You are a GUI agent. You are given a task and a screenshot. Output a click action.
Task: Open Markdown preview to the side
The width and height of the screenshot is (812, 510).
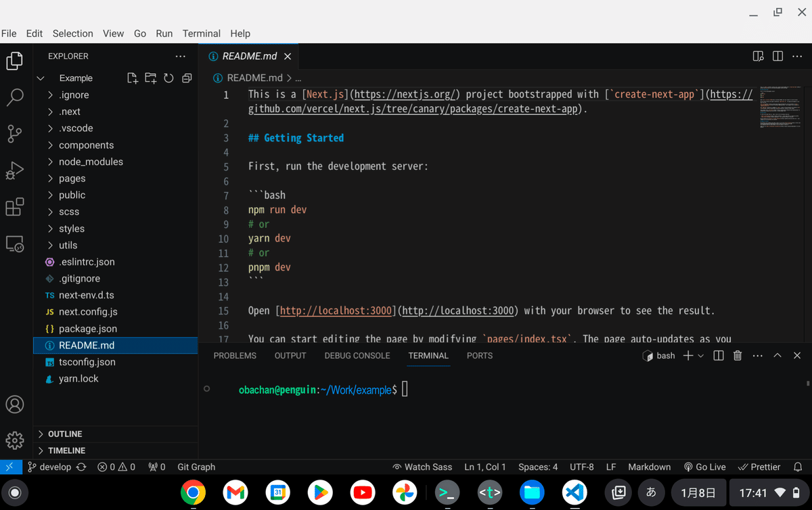pos(759,56)
